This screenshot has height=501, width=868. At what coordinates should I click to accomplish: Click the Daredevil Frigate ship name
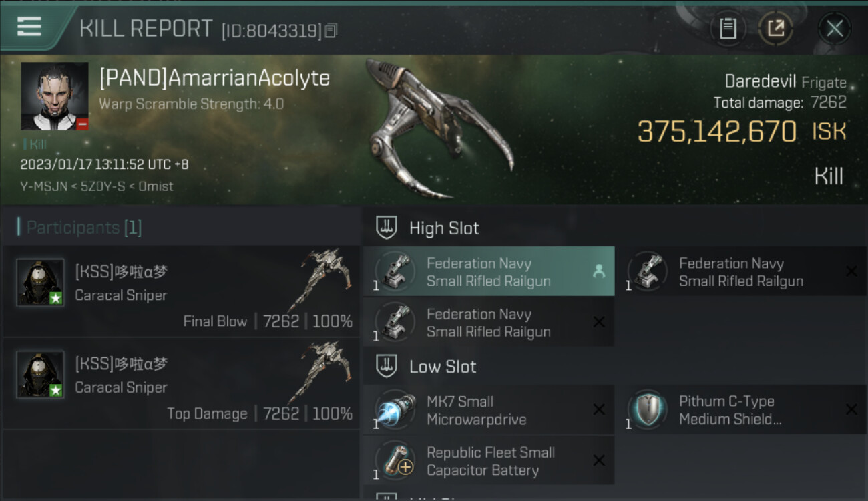tap(785, 82)
